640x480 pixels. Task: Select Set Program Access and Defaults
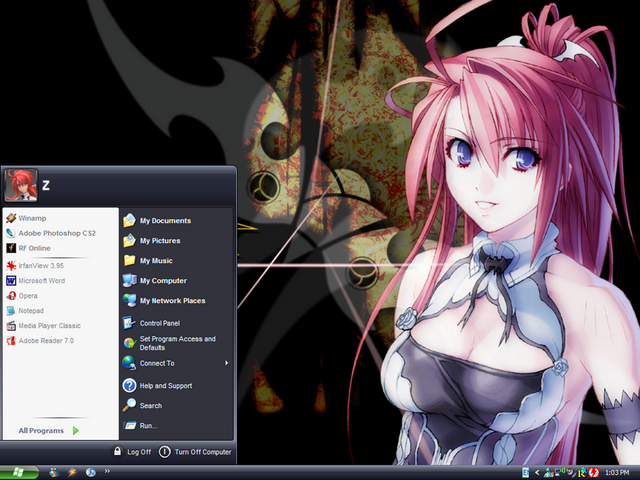pyautogui.click(x=169, y=343)
